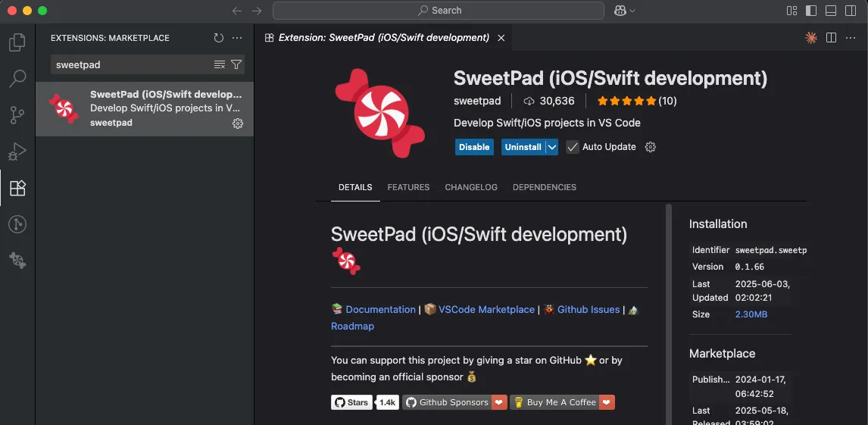Click the orange Claude spark icon
Image resolution: width=868 pixels, height=425 pixels.
coord(811,38)
